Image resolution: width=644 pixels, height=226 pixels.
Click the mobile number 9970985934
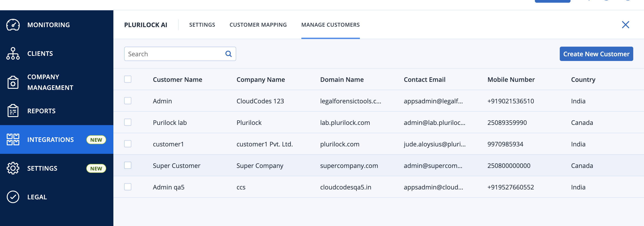coord(505,144)
